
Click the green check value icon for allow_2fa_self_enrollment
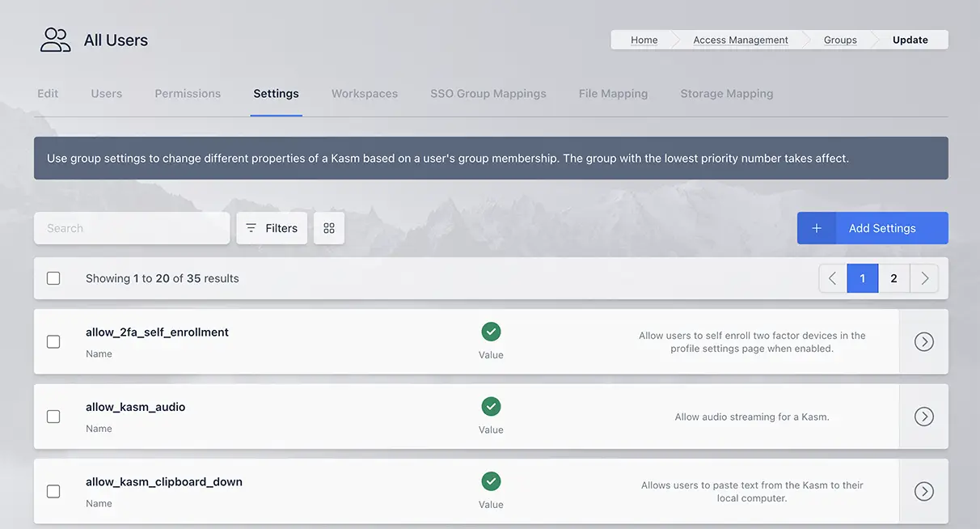pos(491,331)
